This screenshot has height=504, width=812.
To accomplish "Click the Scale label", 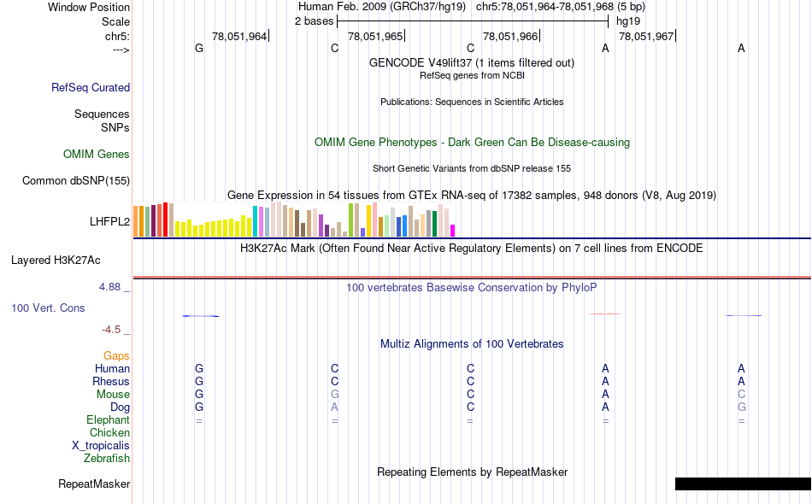I will point(116,21).
